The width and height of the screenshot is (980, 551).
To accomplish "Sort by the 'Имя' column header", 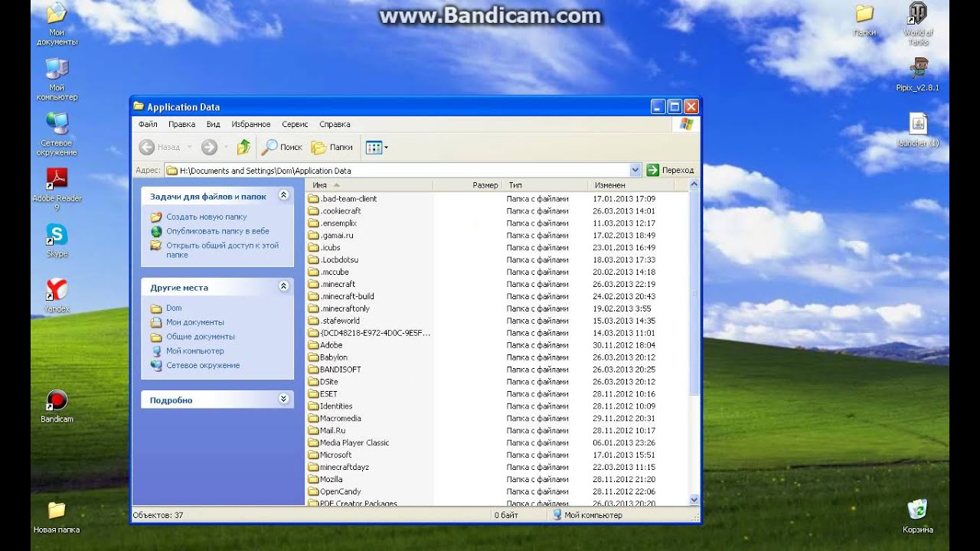I will point(369,185).
